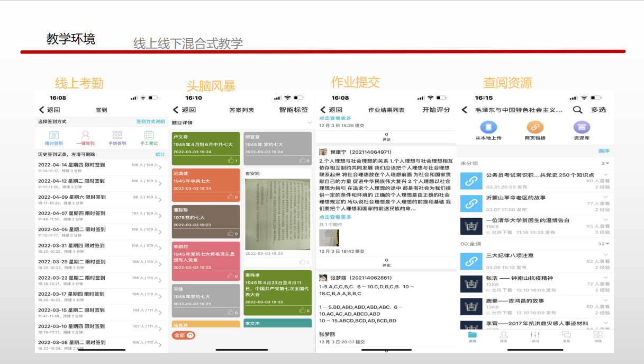Choose the 手势签到 gesture check-in icon
The image size is (644, 364).
(x=117, y=136)
